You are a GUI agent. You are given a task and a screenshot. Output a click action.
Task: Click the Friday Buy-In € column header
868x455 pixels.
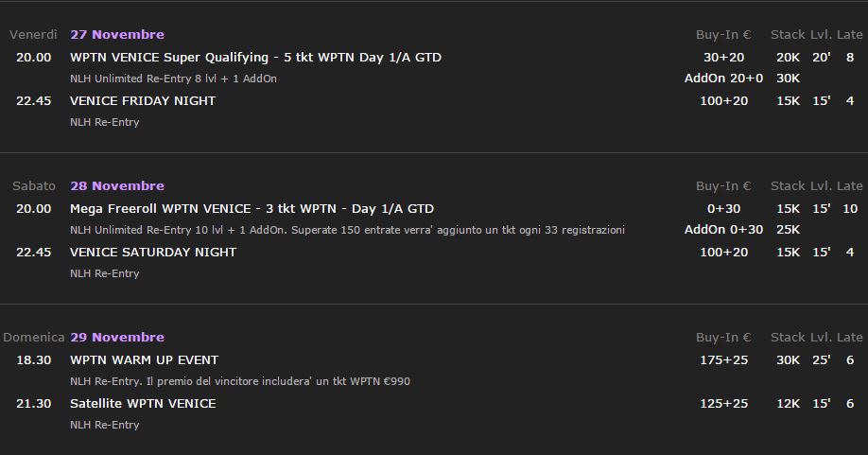(x=723, y=34)
